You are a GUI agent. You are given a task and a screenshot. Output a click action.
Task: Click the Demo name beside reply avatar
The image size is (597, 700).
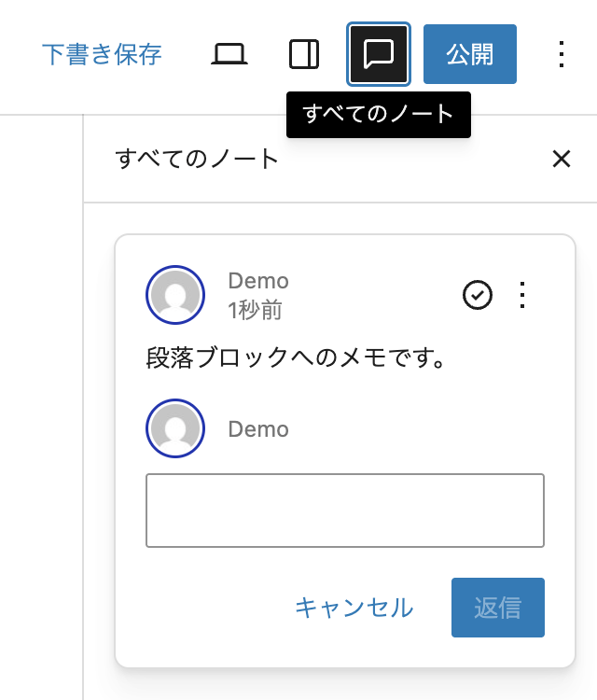pos(258,429)
